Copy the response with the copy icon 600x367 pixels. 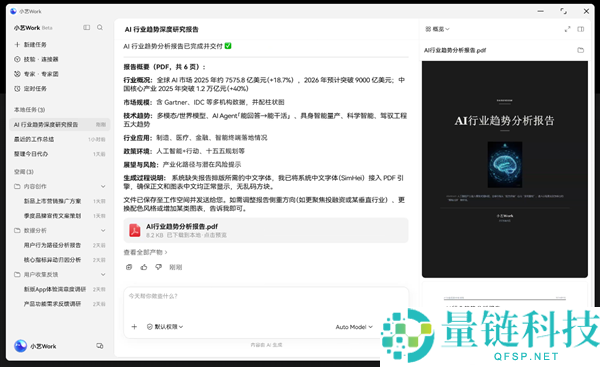129,267
